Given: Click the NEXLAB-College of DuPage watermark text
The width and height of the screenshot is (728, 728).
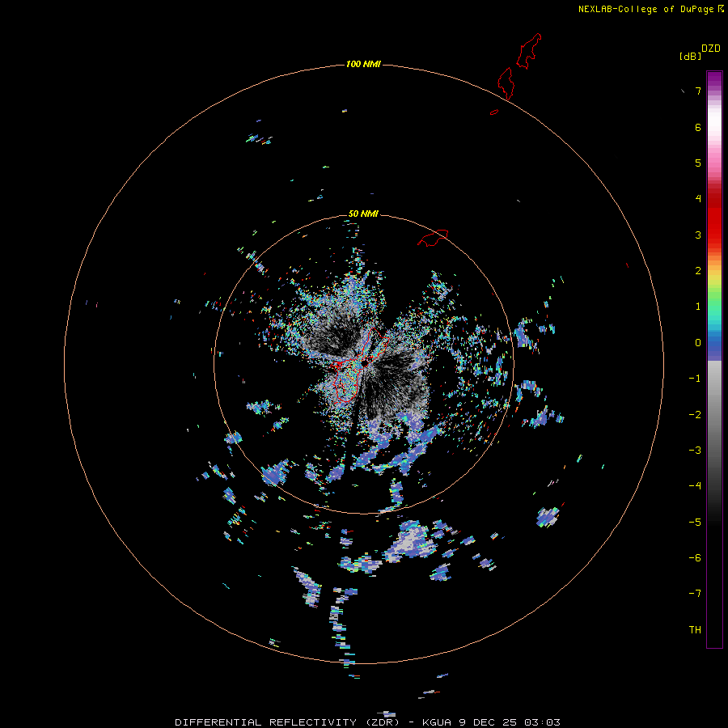Looking at the screenshot, I should click(x=645, y=9).
